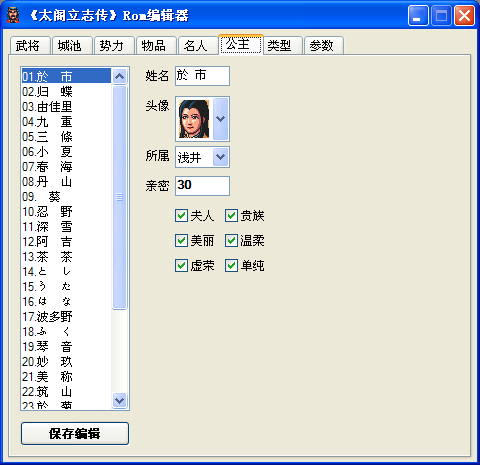Toggle the 单纯 checkbox

click(231, 266)
